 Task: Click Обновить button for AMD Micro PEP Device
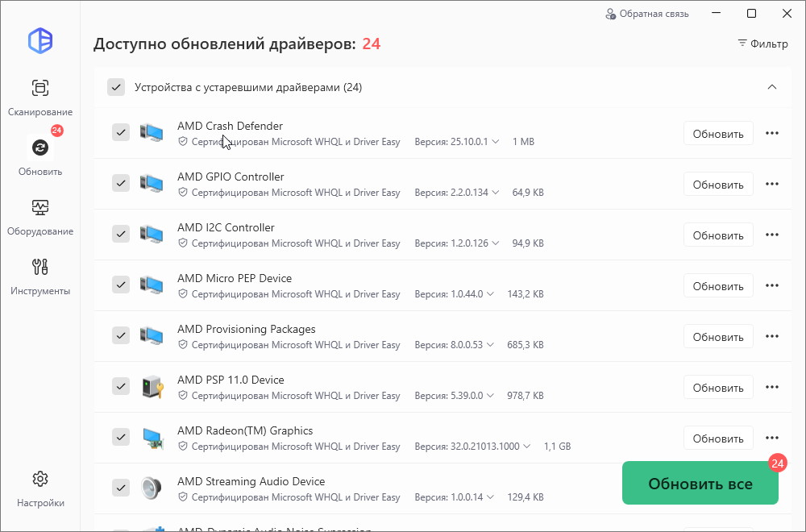718,286
